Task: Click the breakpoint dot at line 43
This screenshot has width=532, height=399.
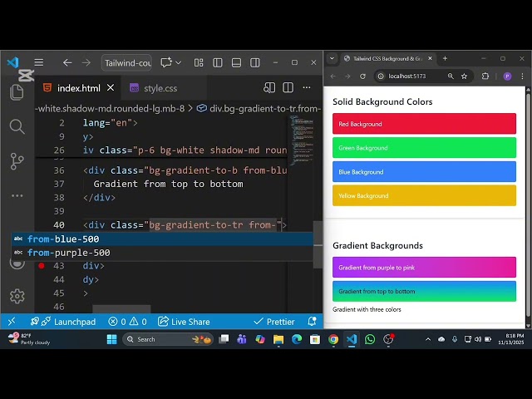Action: coord(42,266)
